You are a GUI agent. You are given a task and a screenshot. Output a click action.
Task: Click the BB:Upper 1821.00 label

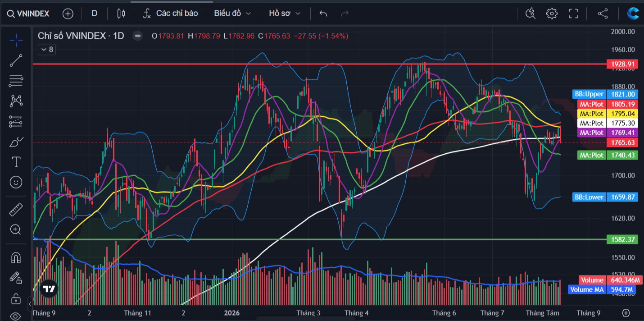(x=605, y=94)
